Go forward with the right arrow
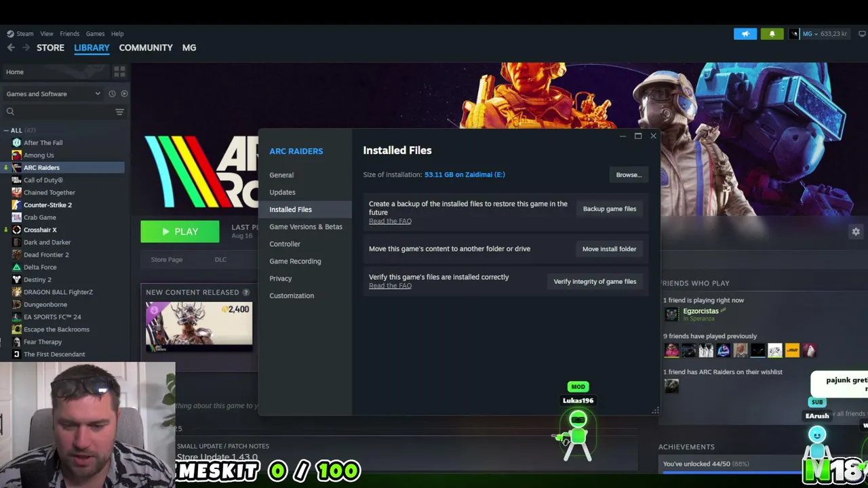Image resolution: width=868 pixels, height=488 pixels. [x=26, y=47]
